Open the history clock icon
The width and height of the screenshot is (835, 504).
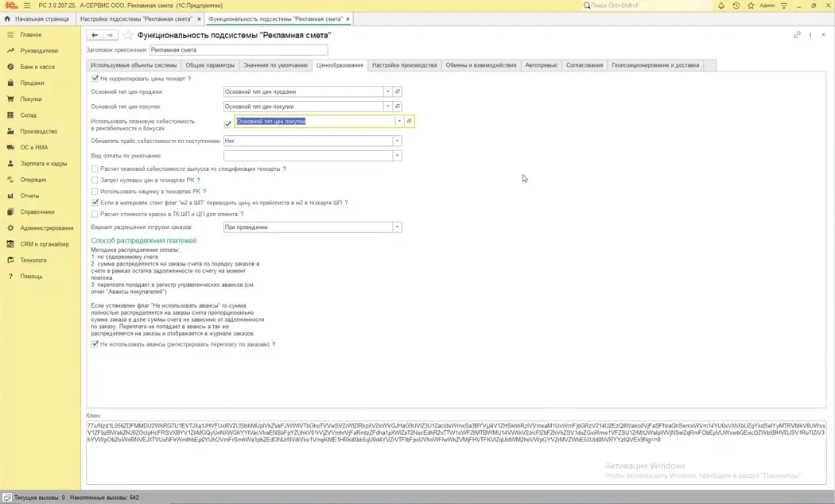736,6
